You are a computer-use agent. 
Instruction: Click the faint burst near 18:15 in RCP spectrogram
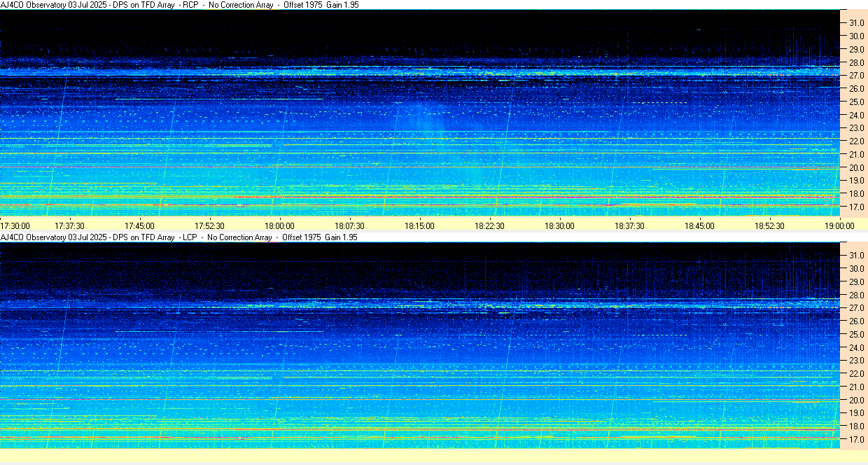pos(427,118)
